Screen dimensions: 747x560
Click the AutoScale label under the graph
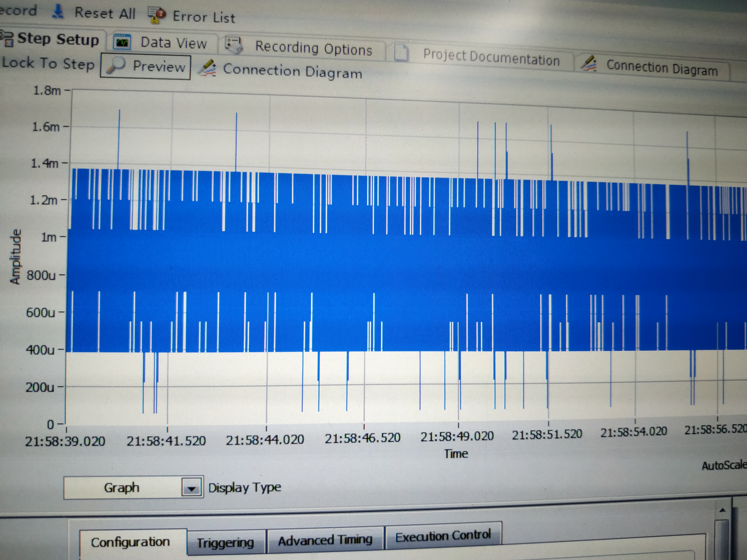coord(724,466)
